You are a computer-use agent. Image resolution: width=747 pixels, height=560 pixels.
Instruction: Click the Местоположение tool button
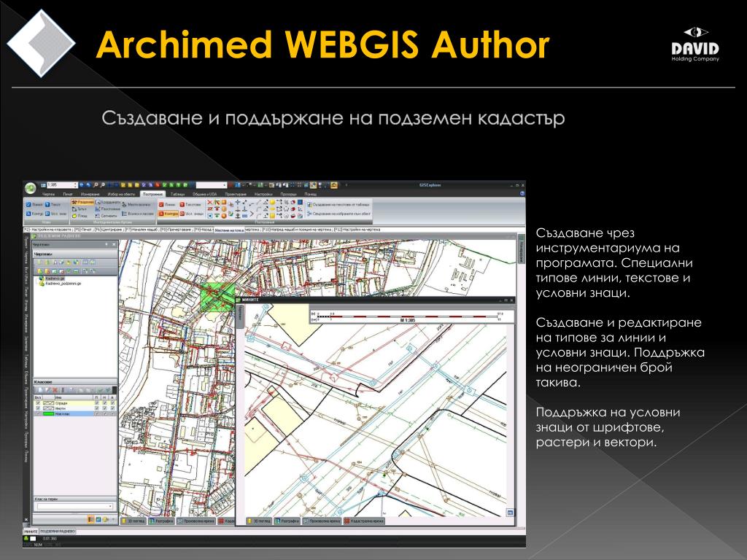click(136, 205)
